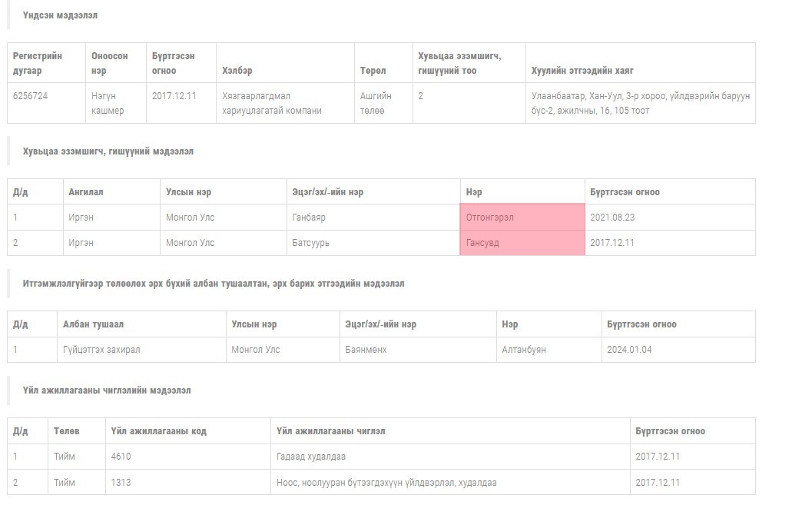Click 'Төрөл' column header
812x505 pixels.
coord(373,71)
